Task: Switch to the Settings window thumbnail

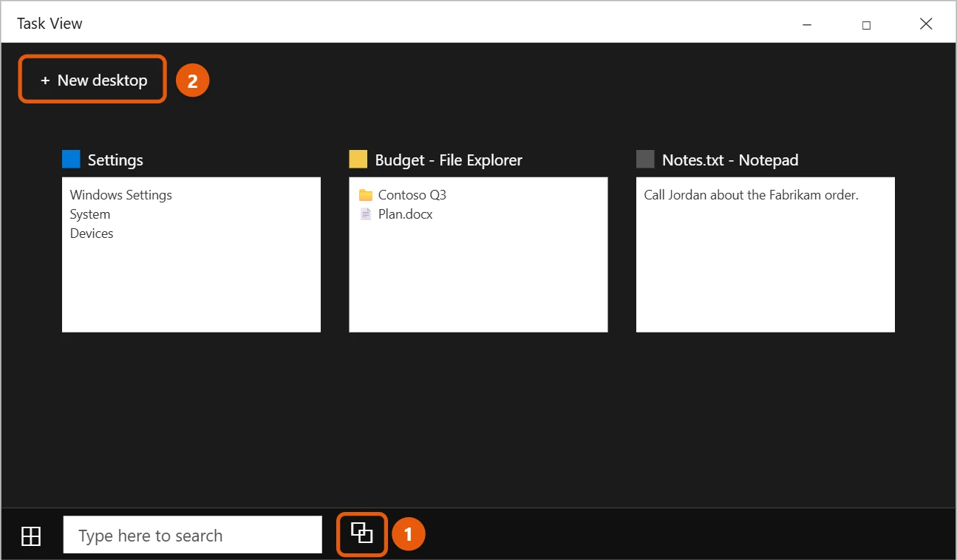Action: click(x=191, y=255)
